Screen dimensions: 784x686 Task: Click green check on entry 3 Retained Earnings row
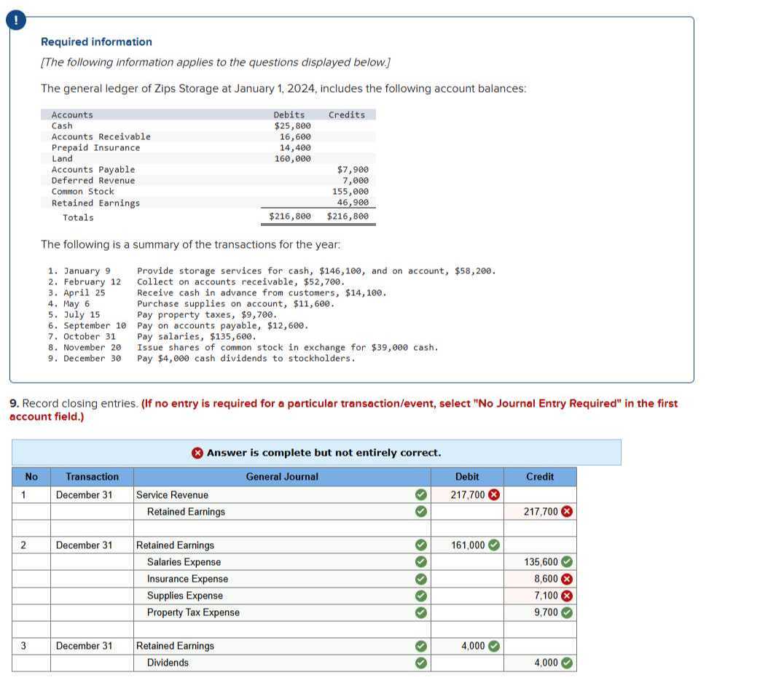click(x=421, y=646)
